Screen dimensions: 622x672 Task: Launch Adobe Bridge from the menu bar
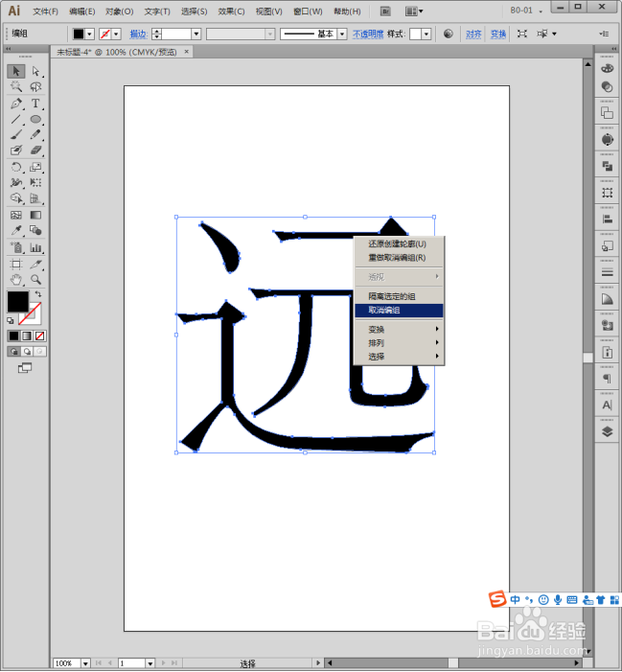pos(385,12)
